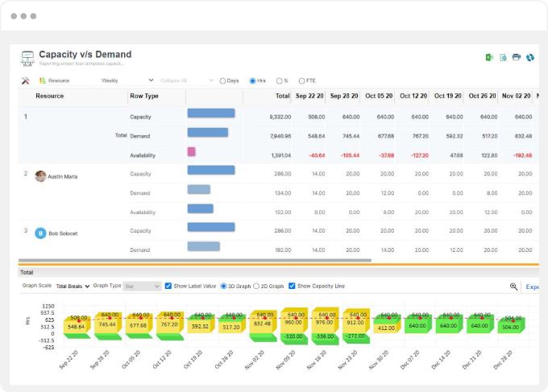This screenshot has width=548, height=392.
Task: Click the Austin Maria resource name
Action: [63, 176]
